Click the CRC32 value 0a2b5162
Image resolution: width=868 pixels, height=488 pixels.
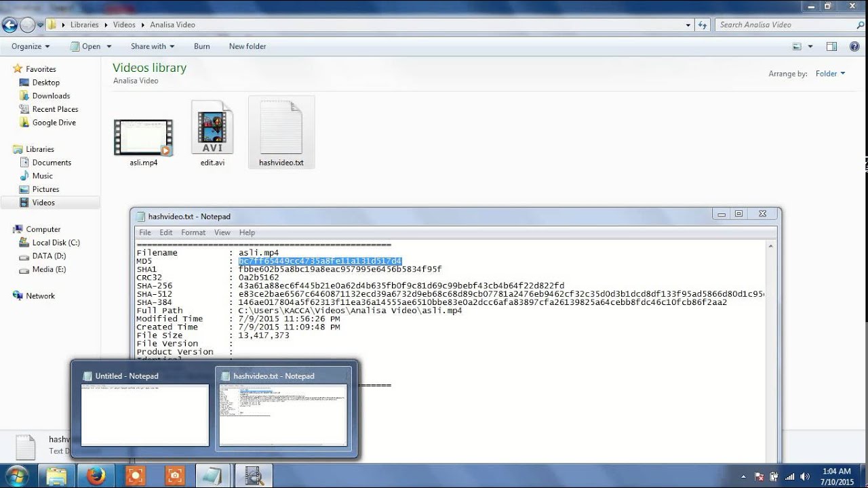click(x=258, y=277)
